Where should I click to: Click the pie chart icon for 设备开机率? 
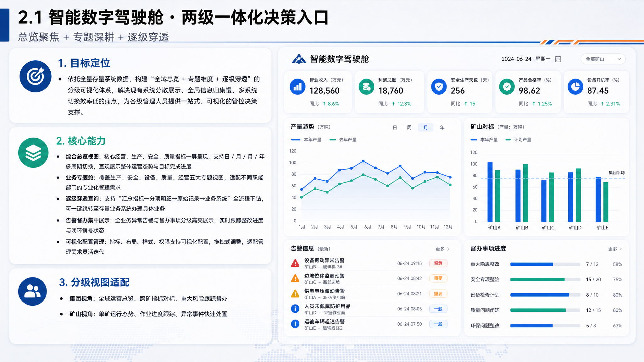[x=575, y=87]
